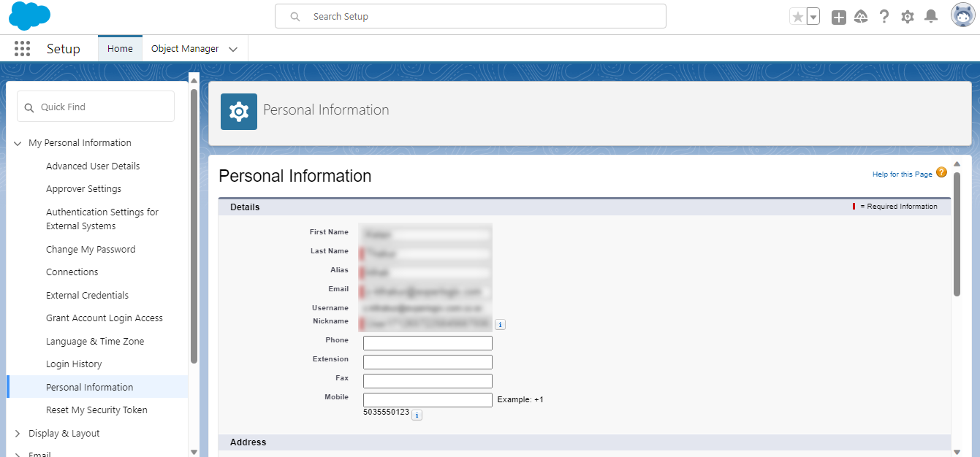This screenshot has width=980, height=457.
Task: Open the Object Manager tab dropdown chevron
Action: pyautogui.click(x=233, y=50)
